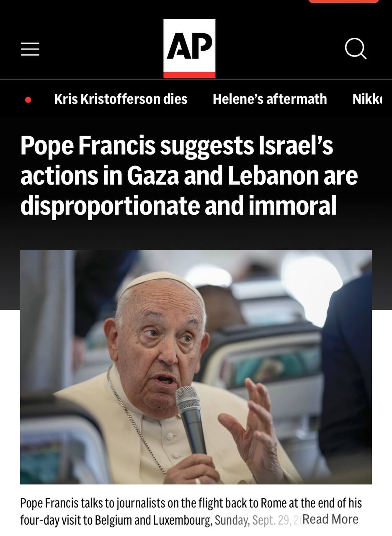The height and width of the screenshot is (536, 392).
Task: Open the Pope Francis article photo
Action: click(196, 367)
